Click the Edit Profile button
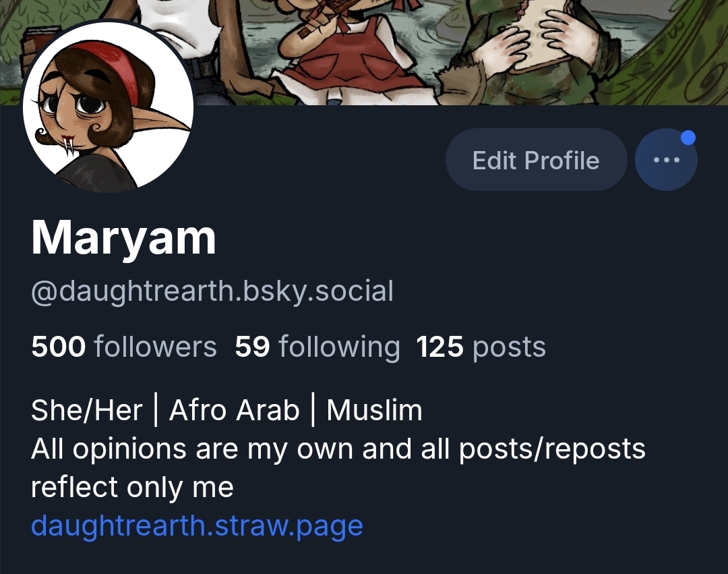 point(537,160)
